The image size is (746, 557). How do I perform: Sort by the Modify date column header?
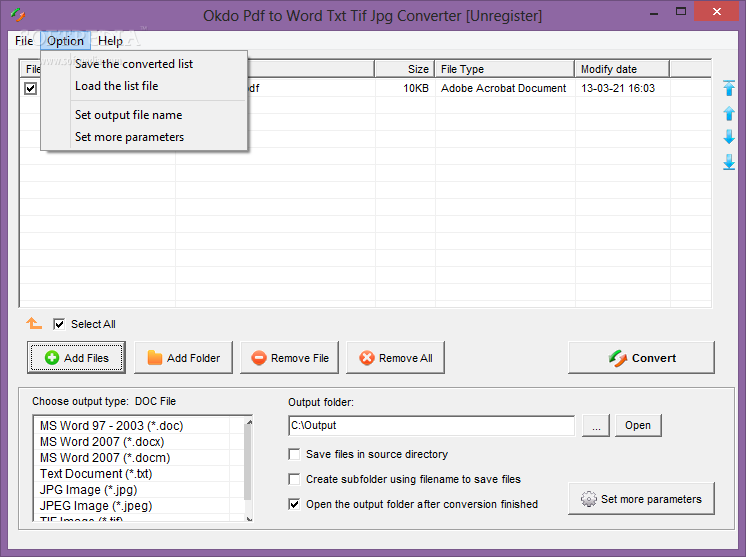[622, 69]
